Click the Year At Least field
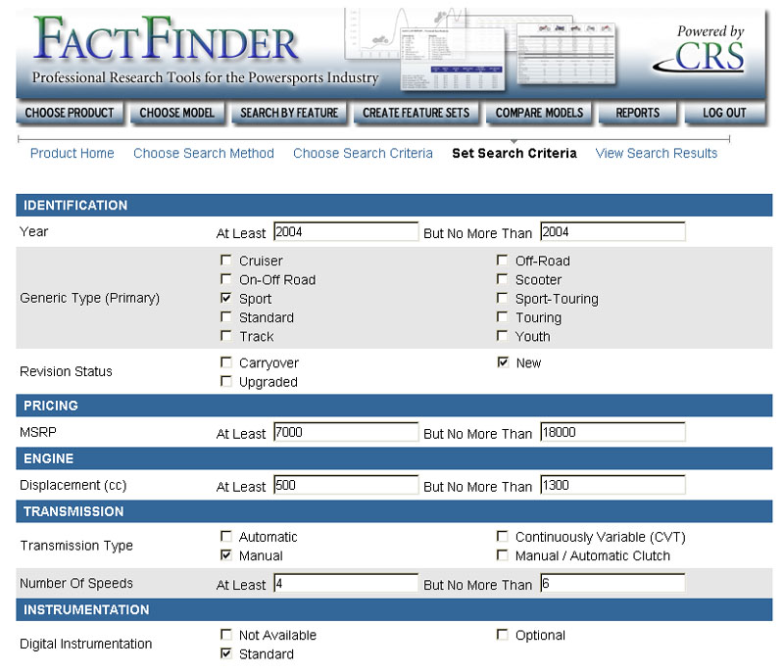Screen dimensions: 784x672 click(x=346, y=232)
